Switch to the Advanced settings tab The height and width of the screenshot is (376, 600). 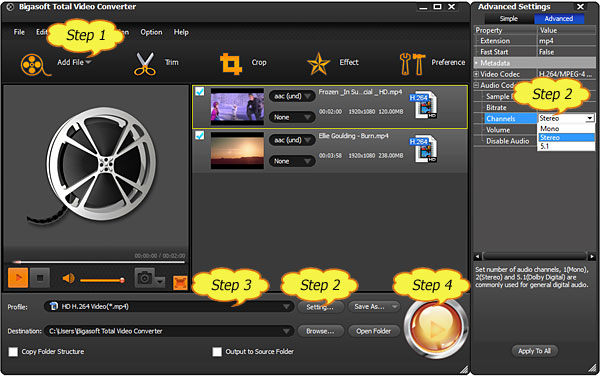pos(559,19)
